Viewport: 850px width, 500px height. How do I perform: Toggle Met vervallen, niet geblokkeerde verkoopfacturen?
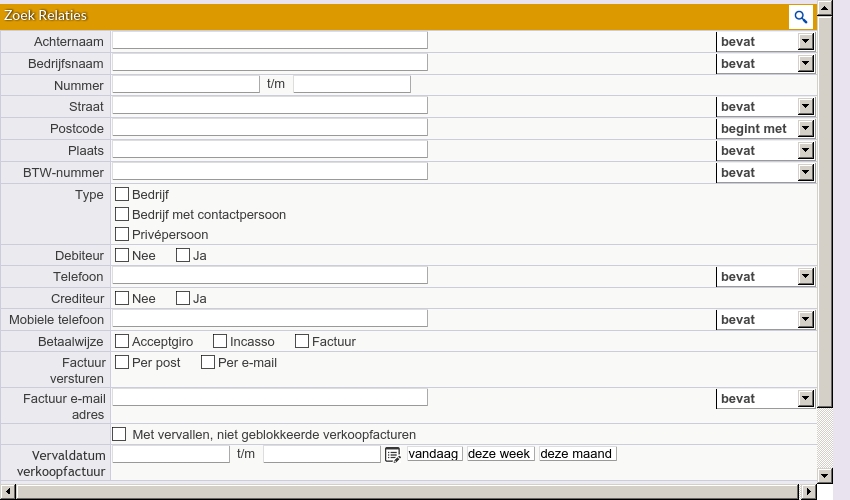(x=119, y=435)
